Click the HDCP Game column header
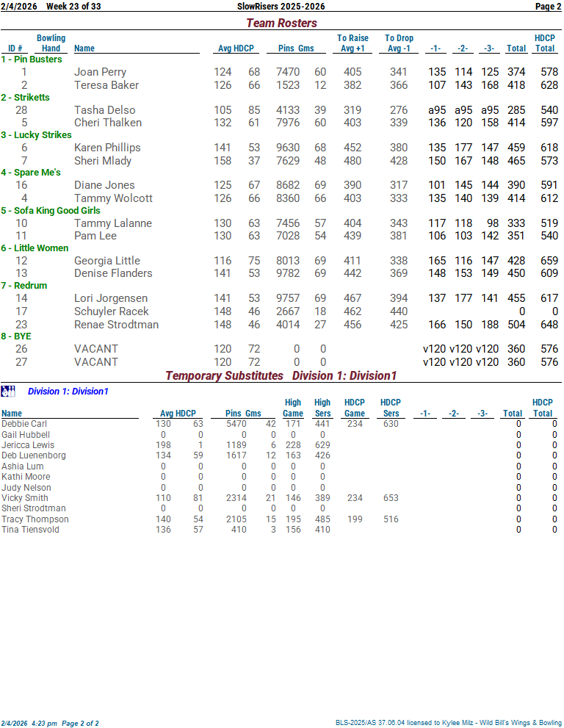The height and width of the screenshot is (728, 564). pyautogui.click(x=355, y=408)
